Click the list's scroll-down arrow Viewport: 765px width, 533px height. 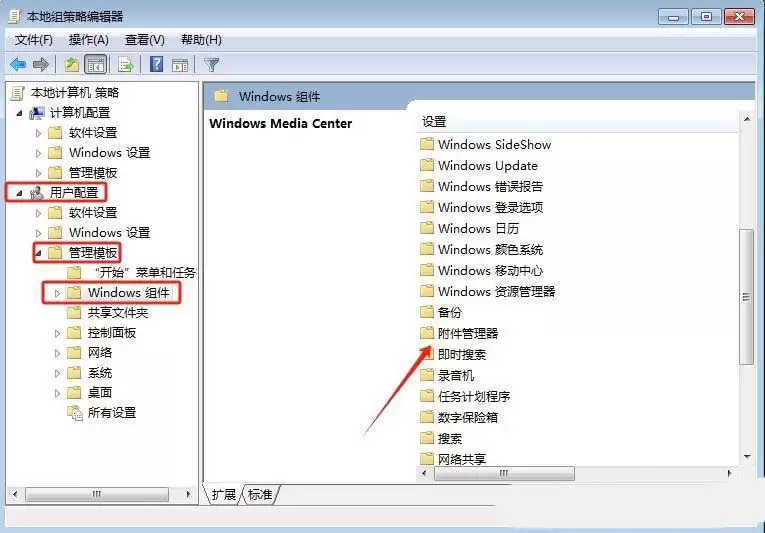[747, 456]
